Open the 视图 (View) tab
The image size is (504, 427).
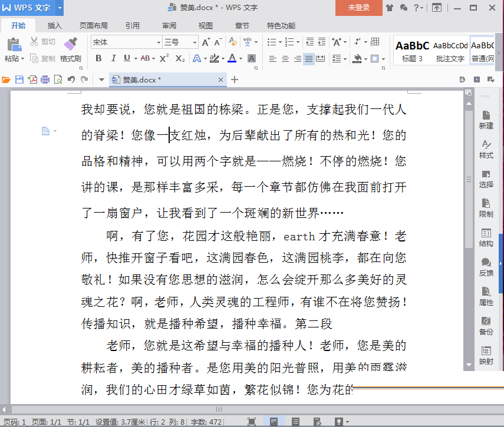[x=205, y=26]
